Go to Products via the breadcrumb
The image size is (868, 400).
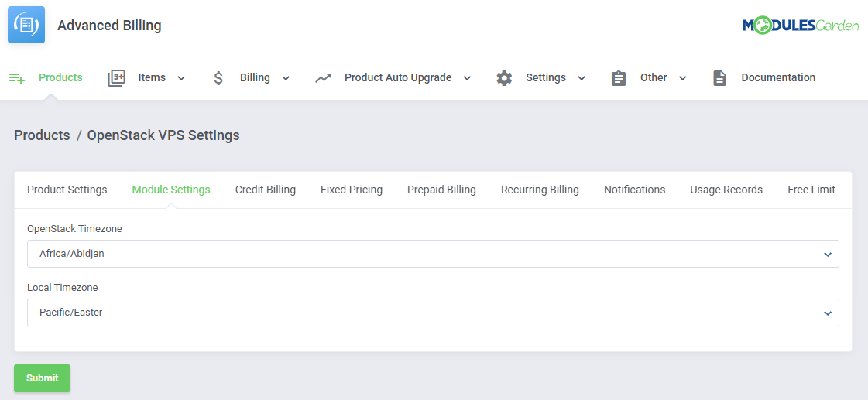(x=42, y=135)
